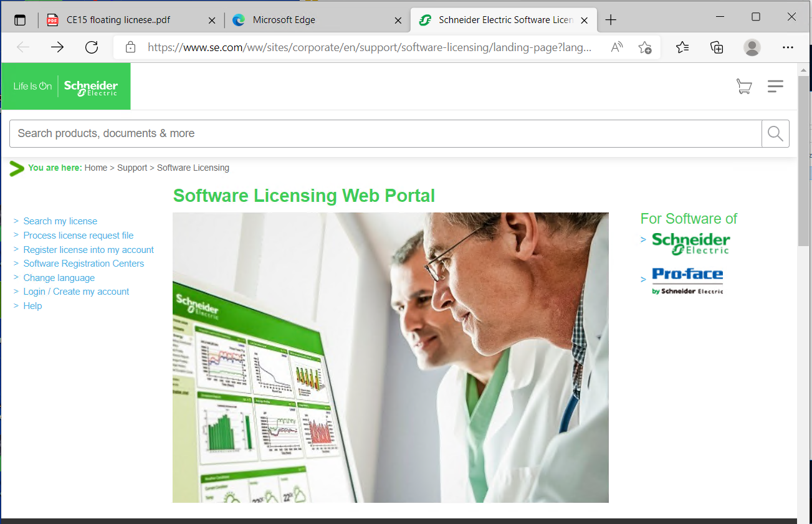The image size is (812, 524).
Task: Open the Home breadcrumb link
Action: [96, 168]
